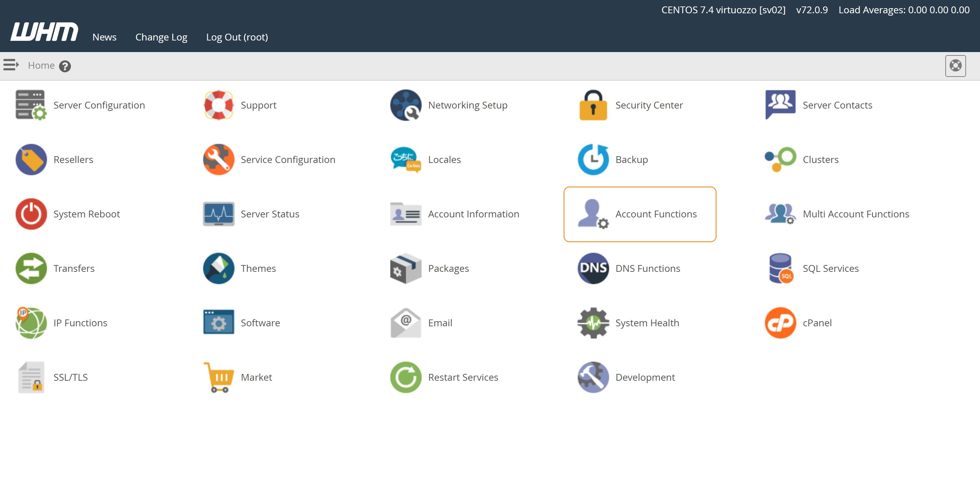Click the cPanel logo icon
The width and height of the screenshot is (980, 477).
click(x=780, y=323)
